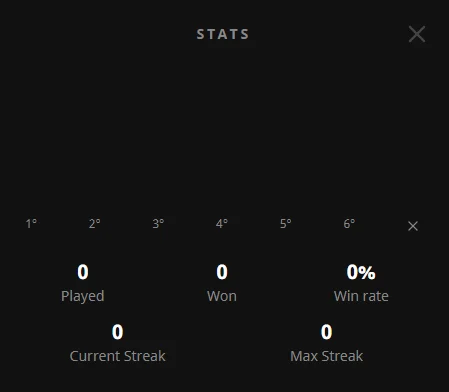Click the Max Streak label
Image resolution: width=449 pixels, height=392 pixels.
[327, 356]
